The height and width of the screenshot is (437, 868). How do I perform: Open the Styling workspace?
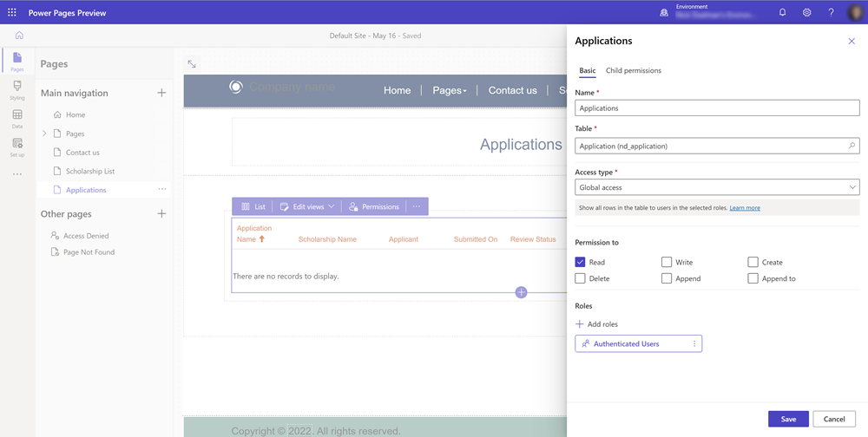[17, 90]
